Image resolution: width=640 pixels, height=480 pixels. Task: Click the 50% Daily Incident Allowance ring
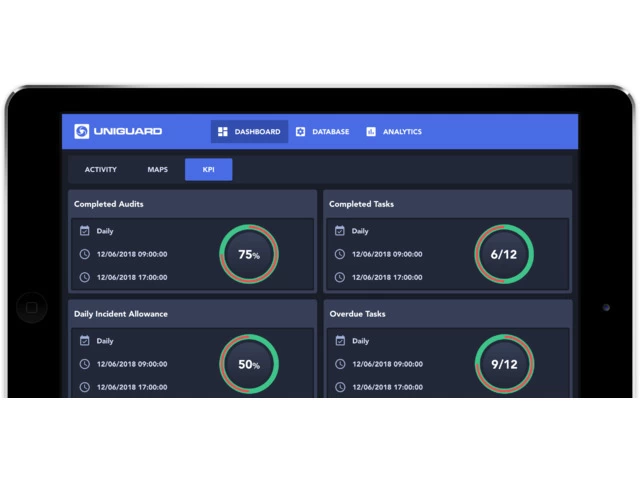click(248, 364)
